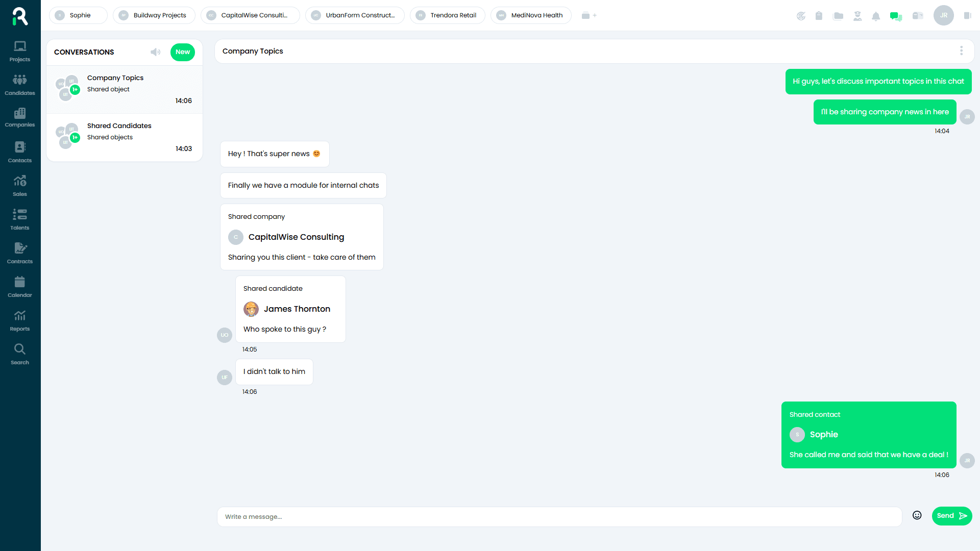Start a conversation with the New button

pyautogui.click(x=183, y=52)
